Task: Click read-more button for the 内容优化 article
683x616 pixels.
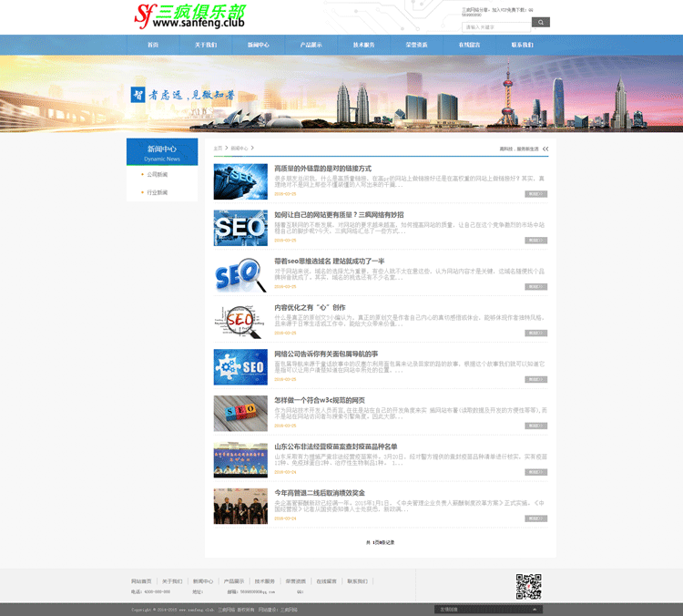Action: [535, 334]
